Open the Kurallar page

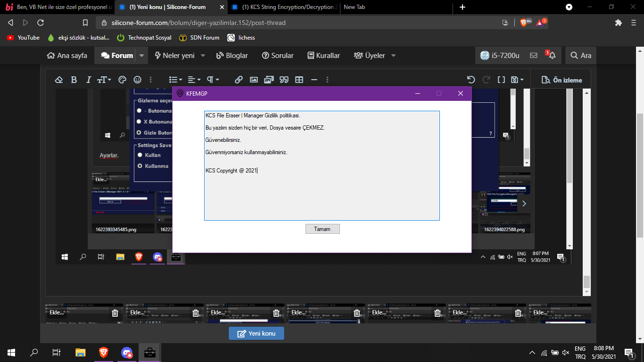(x=323, y=56)
